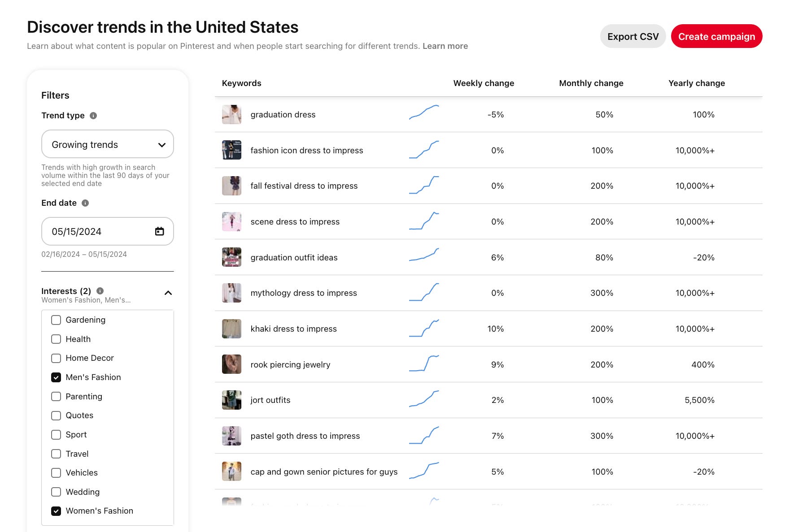807x532 pixels.
Task: Enable the Home Decor interest checkbox
Action: tap(56, 358)
